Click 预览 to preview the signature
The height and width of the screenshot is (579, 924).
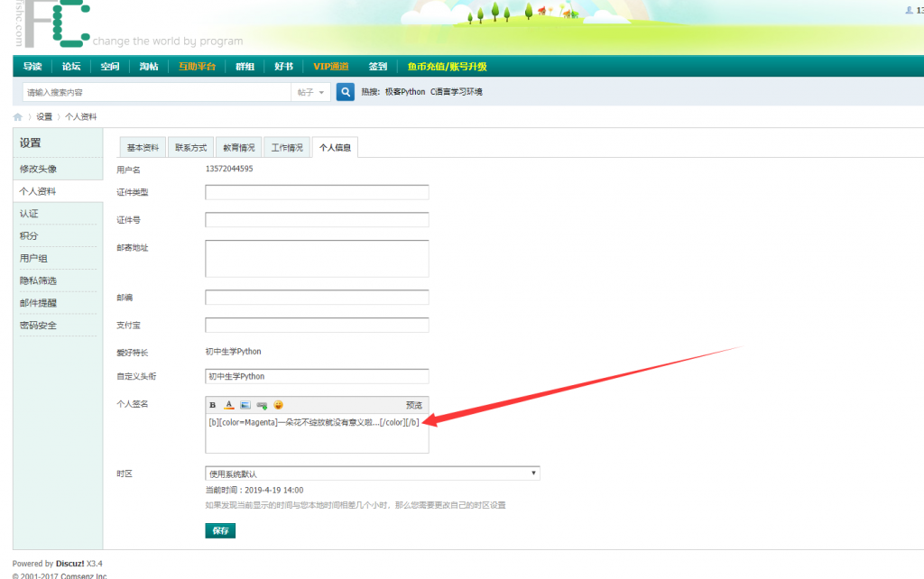coord(413,405)
